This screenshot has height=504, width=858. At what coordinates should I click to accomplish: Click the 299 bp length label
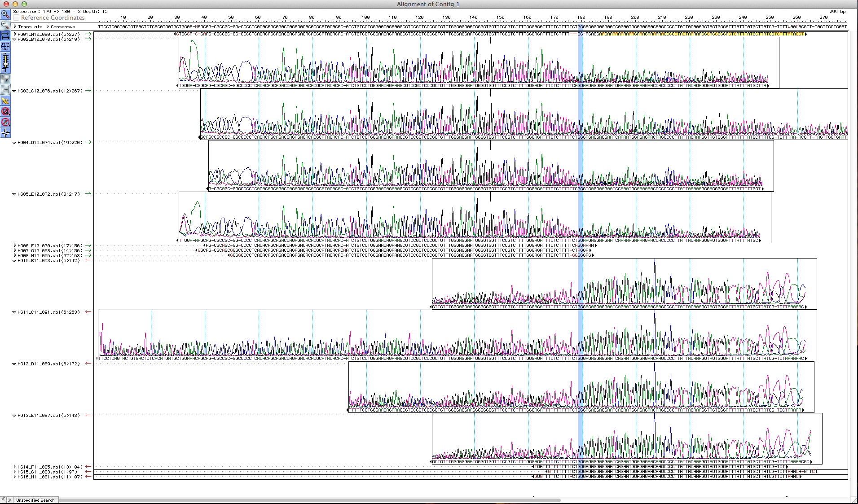837,12
